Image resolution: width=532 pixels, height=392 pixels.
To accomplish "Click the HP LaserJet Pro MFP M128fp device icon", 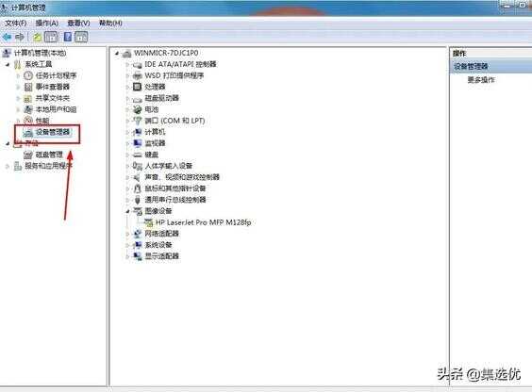I will pyautogui.click(x=149, y=222).
